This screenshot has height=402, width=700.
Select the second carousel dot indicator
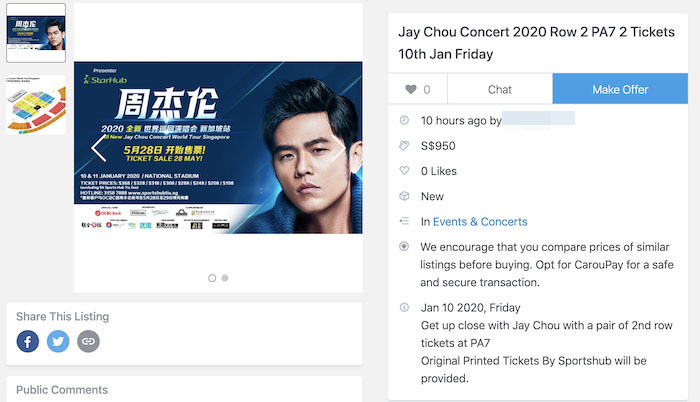point(224,278)
